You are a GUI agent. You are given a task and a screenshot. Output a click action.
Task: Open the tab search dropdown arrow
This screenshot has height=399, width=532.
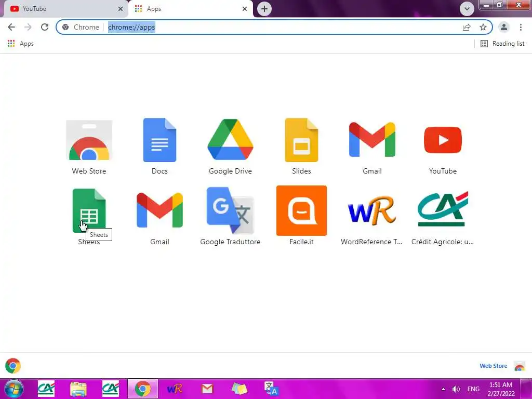(467, 9)
